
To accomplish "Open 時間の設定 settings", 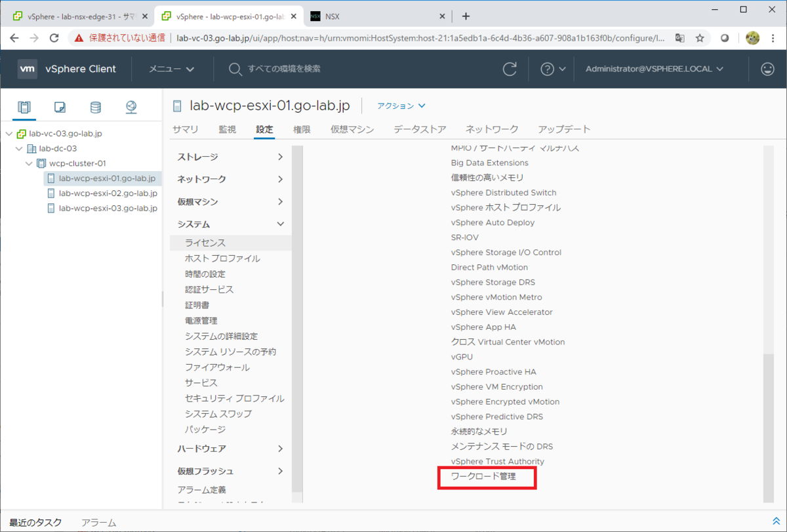I will point(205,274).
